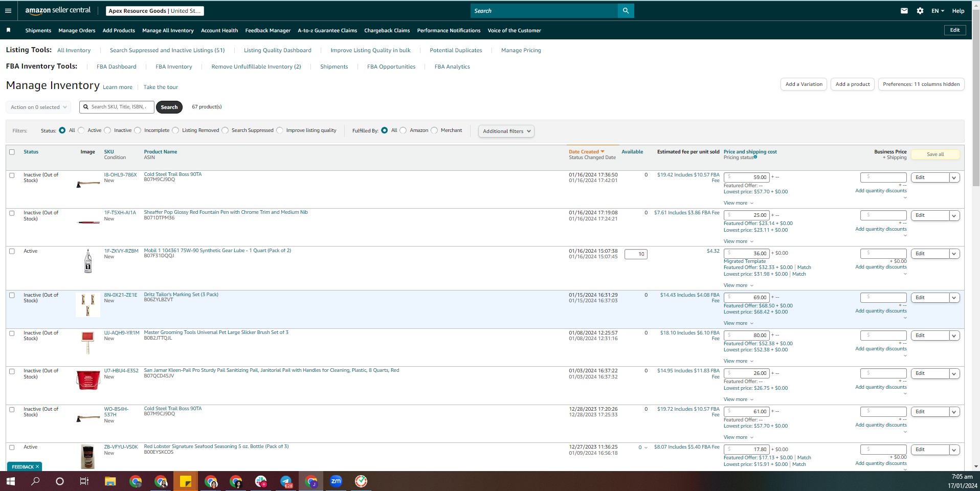The width and height of the screenshot is (980, 491).
Task: Select the Incomplete status filter radio
Action: click(138, 130)
